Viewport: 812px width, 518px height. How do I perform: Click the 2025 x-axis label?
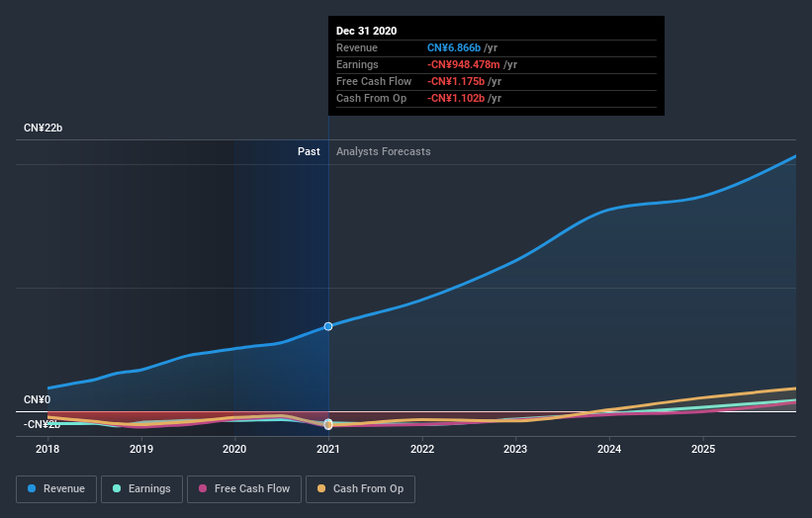click(703, 449)
